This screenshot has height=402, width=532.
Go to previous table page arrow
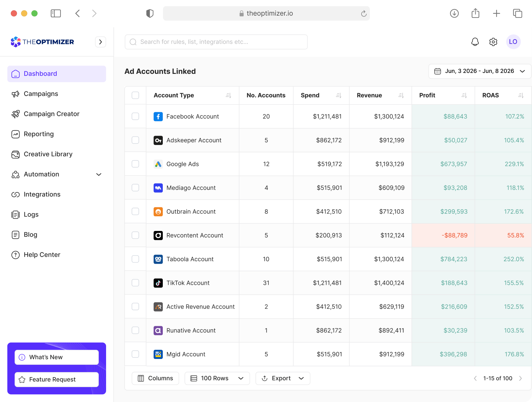475,378
